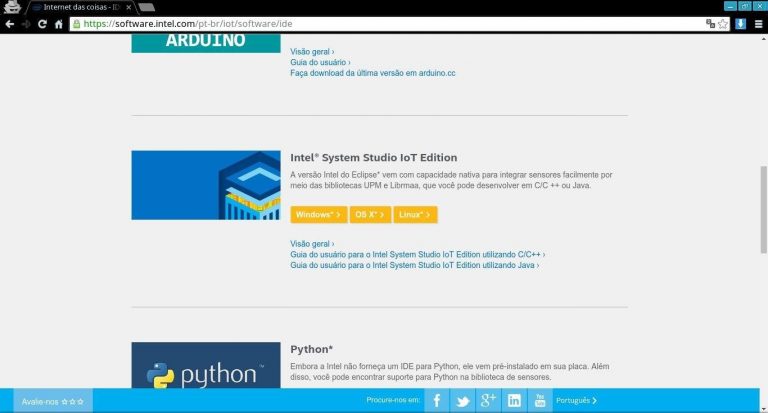Expand the Português language selector
The width and height of the screenshot is (768, 413).
click(576, 400)
